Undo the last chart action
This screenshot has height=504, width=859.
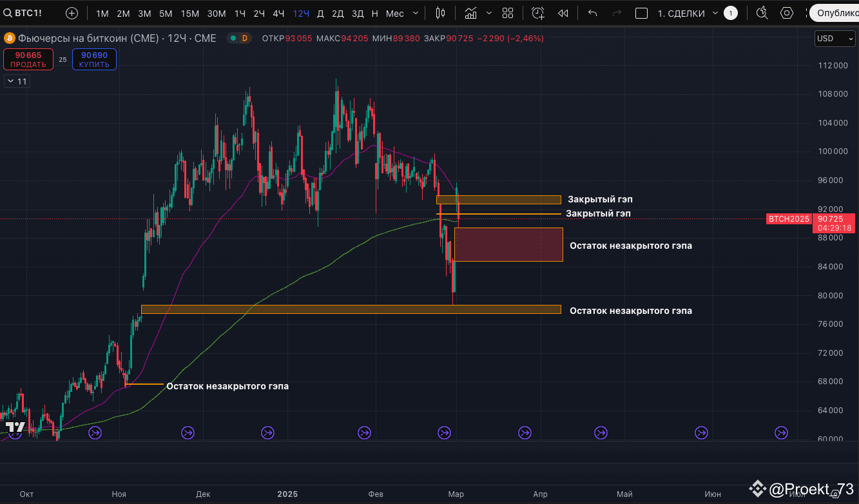point(592,13)
